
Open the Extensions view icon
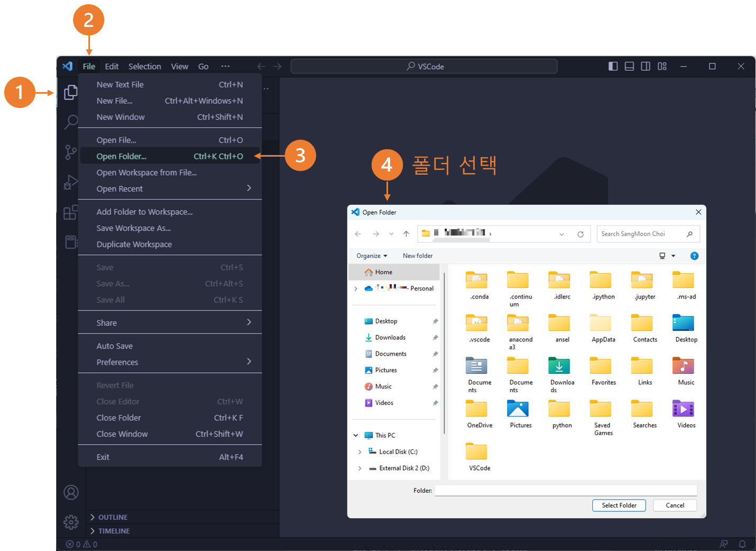coord(70,212)
